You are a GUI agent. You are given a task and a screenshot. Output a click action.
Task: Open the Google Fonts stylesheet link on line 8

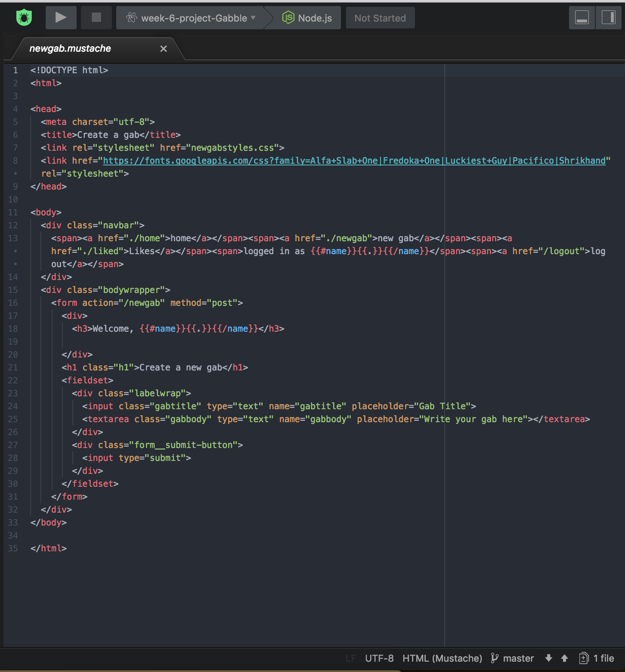pos(344,160)
